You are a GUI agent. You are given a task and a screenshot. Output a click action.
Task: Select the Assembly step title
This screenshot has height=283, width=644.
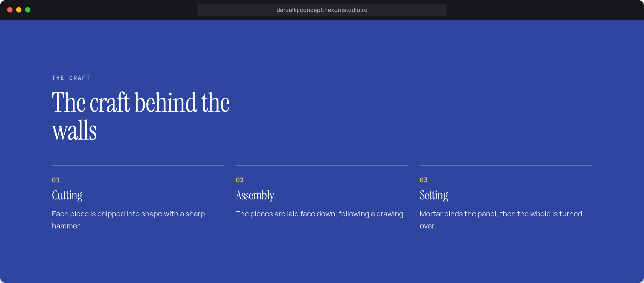(255, 195)
